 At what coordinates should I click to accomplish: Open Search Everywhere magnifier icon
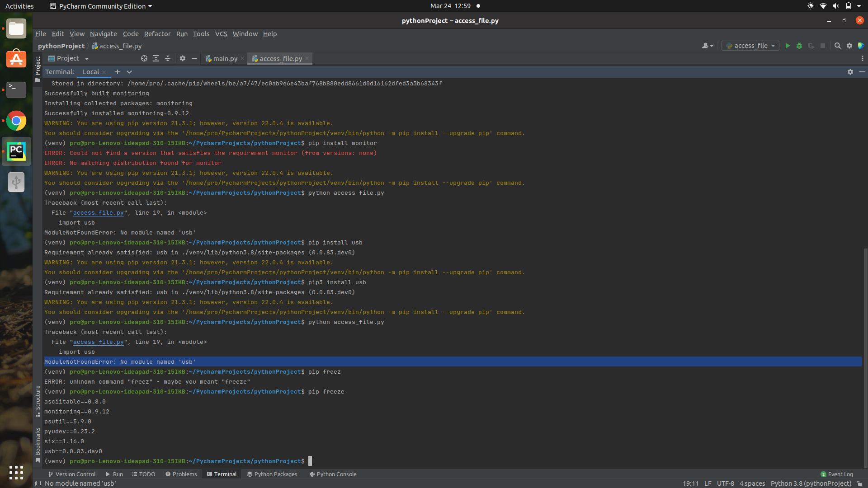click(837, 46)
